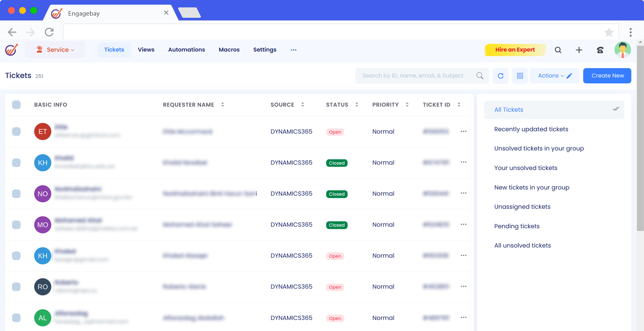This screenshot has width=644, height=331.
Task: Select the RO ticket row checkbox
Action: [16, 287]
